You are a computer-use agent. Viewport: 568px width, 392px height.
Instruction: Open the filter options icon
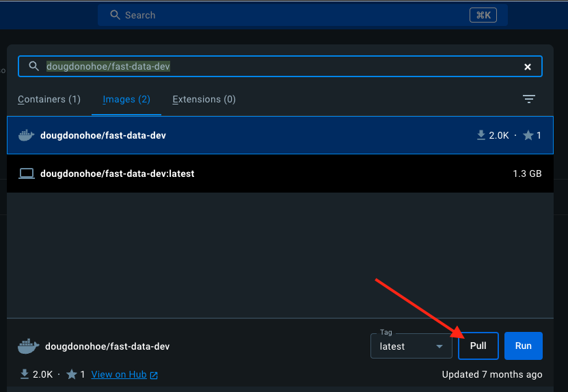[x=529, y=99]
